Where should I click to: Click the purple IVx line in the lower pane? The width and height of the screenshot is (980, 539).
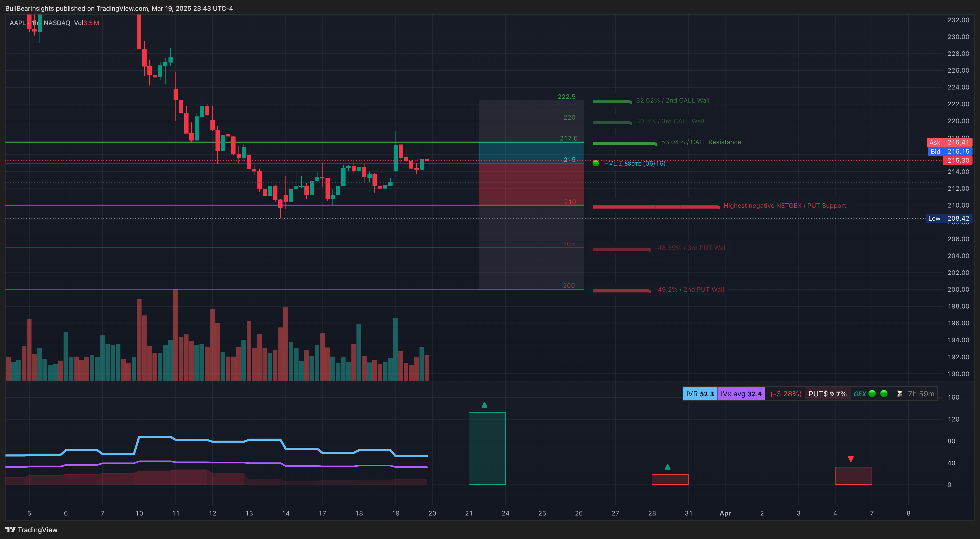[x=228, y=463]
